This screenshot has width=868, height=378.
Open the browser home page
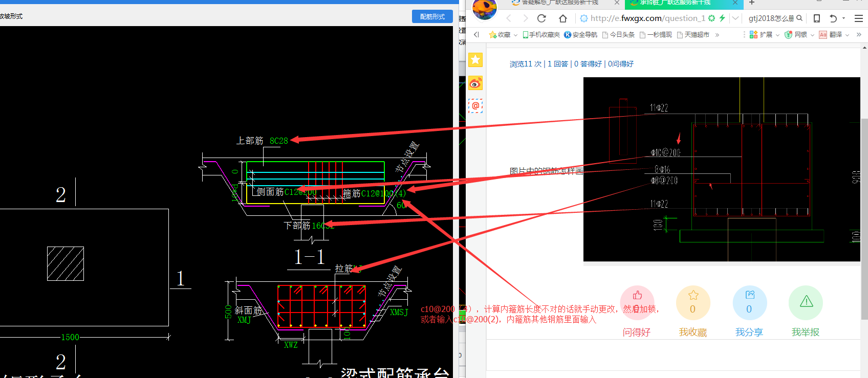pos(563,18)
